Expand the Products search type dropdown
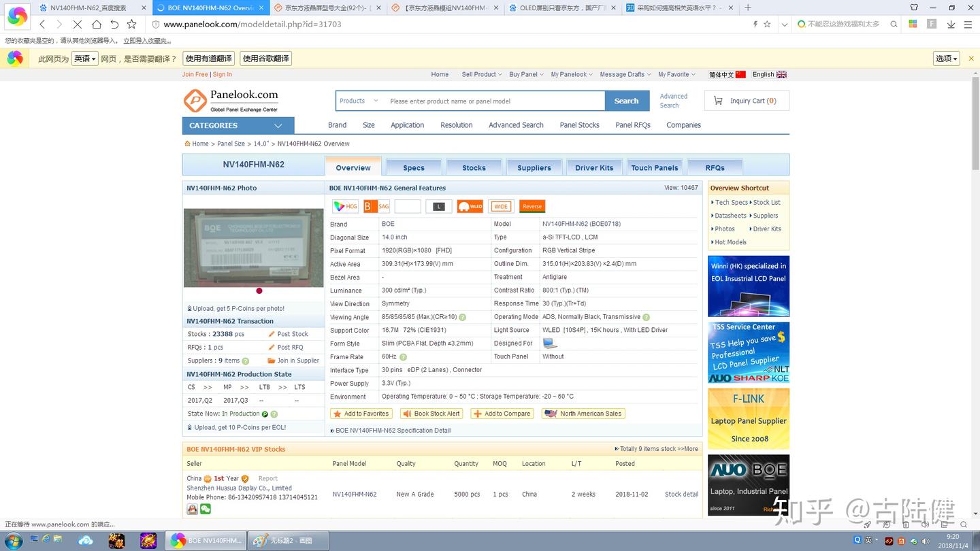The width and height of the screenshot is (980, 551). click(x=359, y=101)
